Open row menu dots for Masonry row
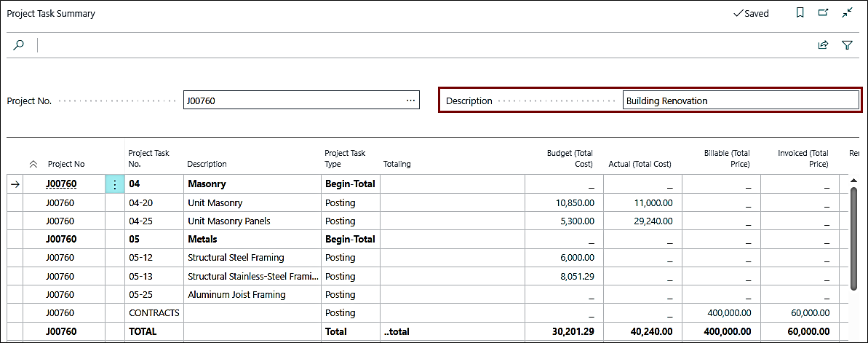 [x=114, y=184]
